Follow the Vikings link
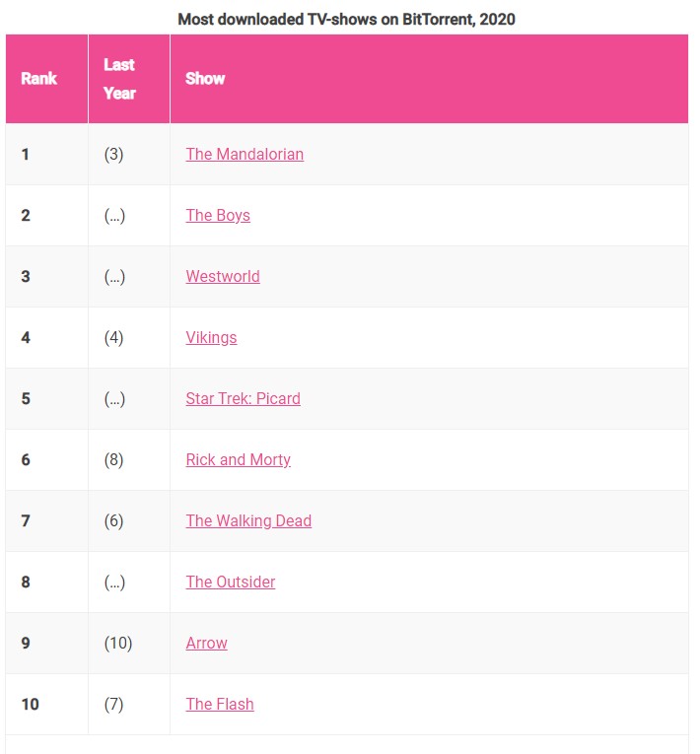The image size is (700, 754). (x=211, y=337)
